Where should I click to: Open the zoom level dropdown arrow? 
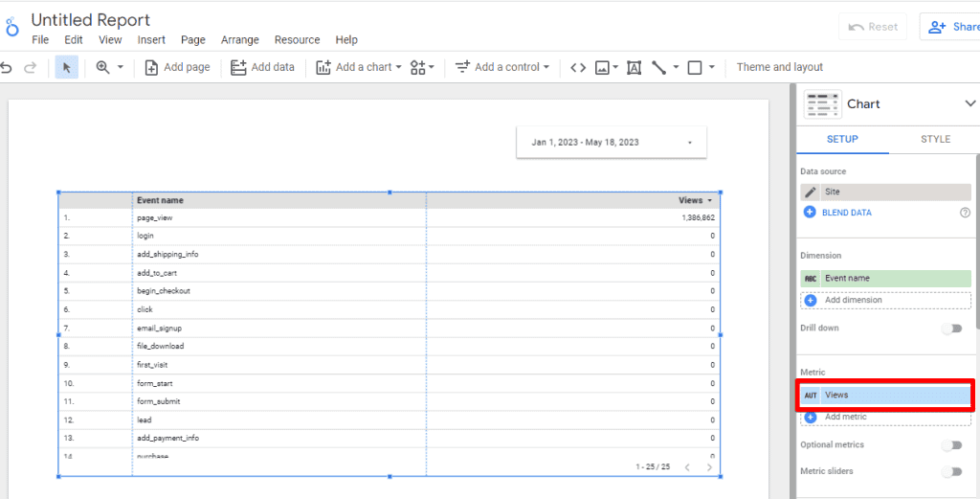pyautogui.click(x=121, y=68)
